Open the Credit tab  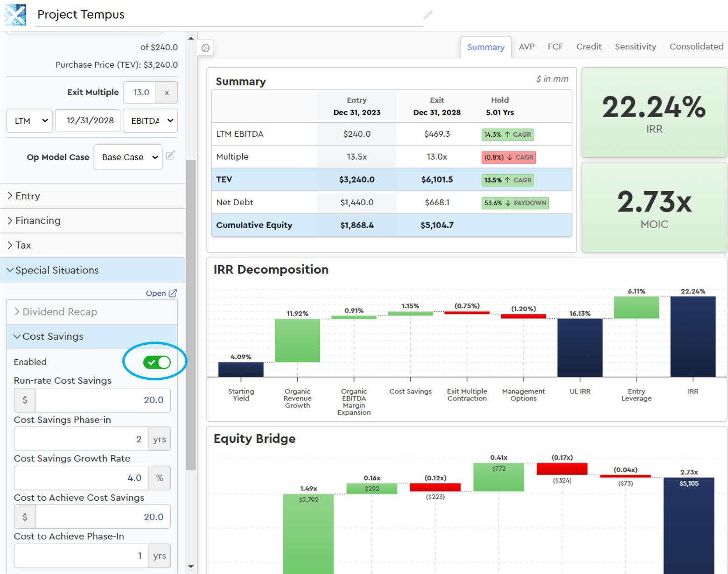coord(589,47)
